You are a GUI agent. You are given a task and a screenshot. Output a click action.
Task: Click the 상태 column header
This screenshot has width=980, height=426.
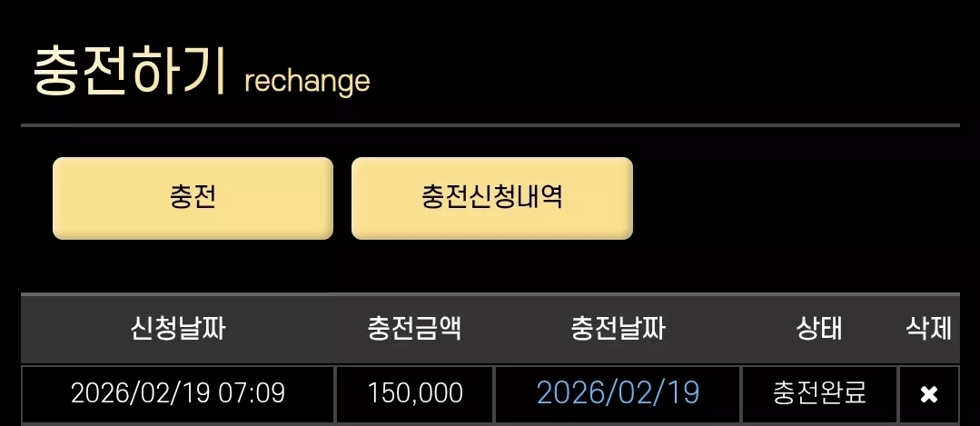click(x=818, y=329)
